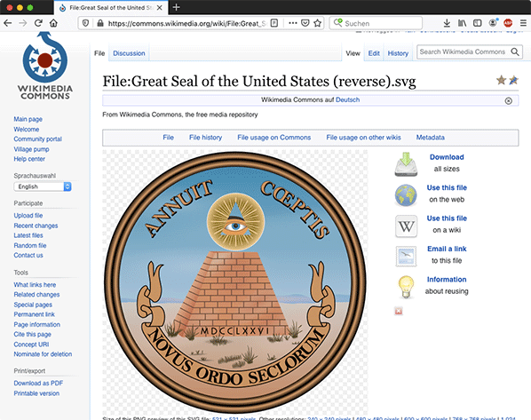The height and width of the screenshot is (420, 531).
Task: Click the padlock site security icon
Action: [100, 23]
